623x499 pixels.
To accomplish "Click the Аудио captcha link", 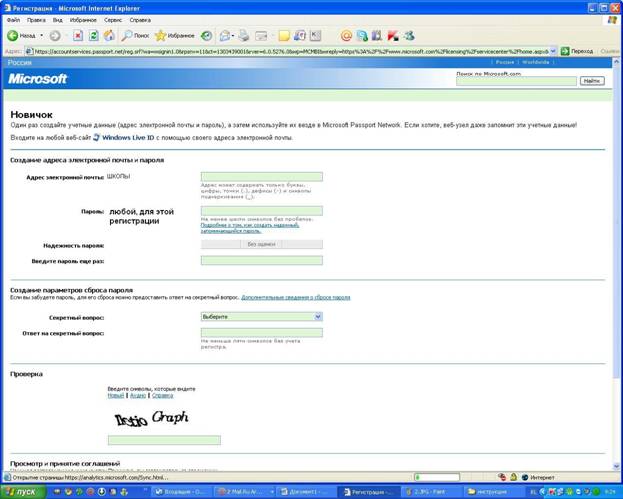I will [138, 395].
